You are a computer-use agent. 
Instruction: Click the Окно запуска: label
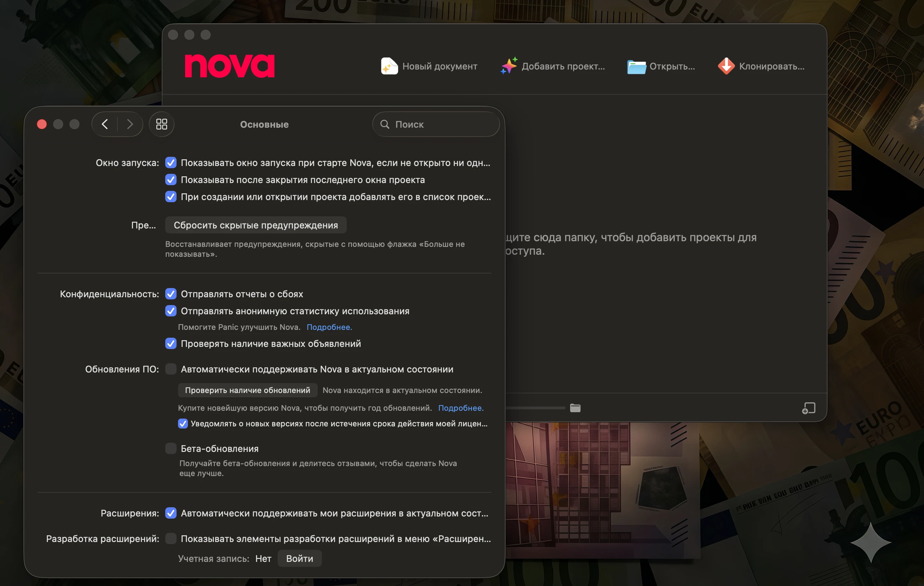pyautogui.click(x=127, y=163)
